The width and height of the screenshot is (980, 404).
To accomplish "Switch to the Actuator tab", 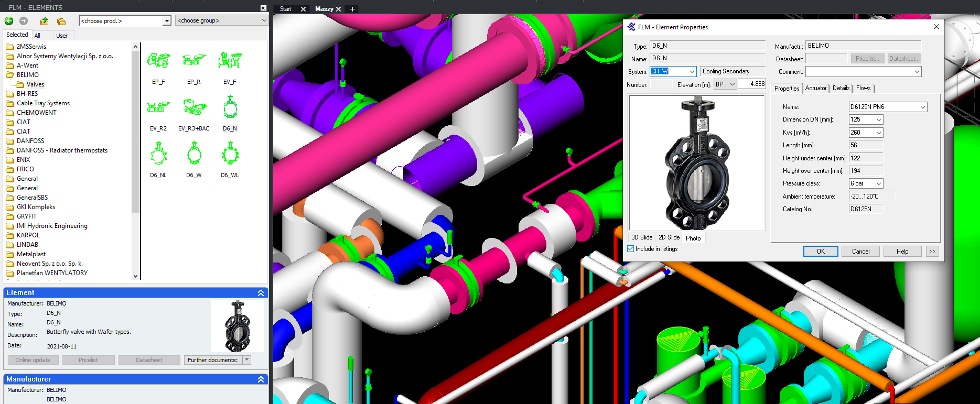I will pyautogui.click(x=815, y=88).
